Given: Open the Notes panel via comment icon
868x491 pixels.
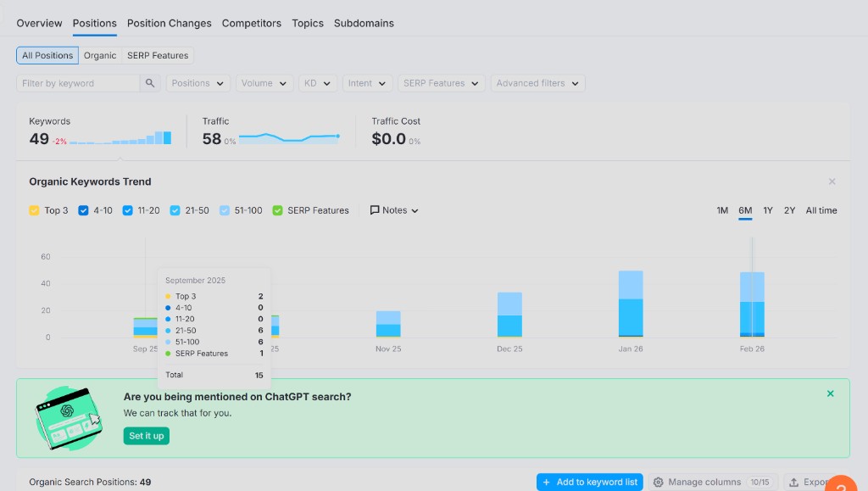Looking at the screenshot, I should [376, 209].
